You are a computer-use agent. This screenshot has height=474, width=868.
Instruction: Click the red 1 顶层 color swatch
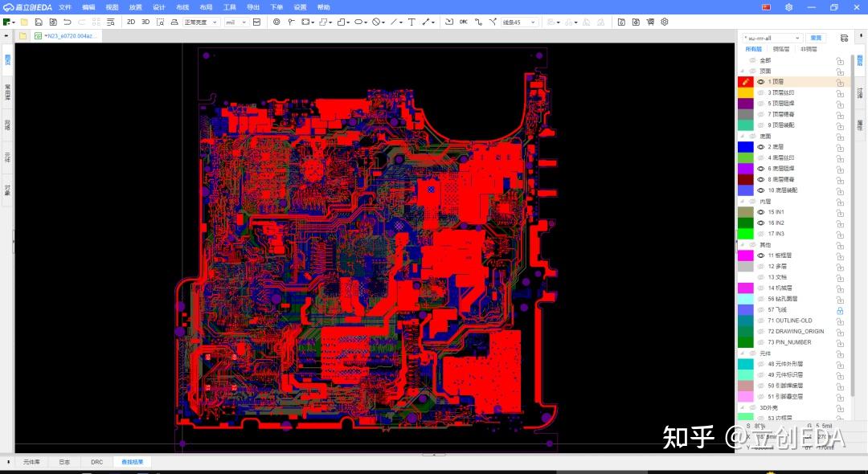[746, 82]
